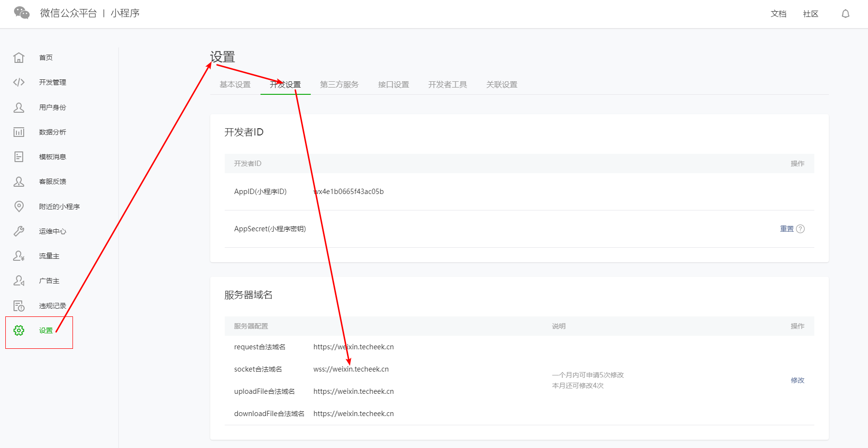Switch to the 第三方服务 tab
The image size is (868, 448).
(x=339, y=85)
